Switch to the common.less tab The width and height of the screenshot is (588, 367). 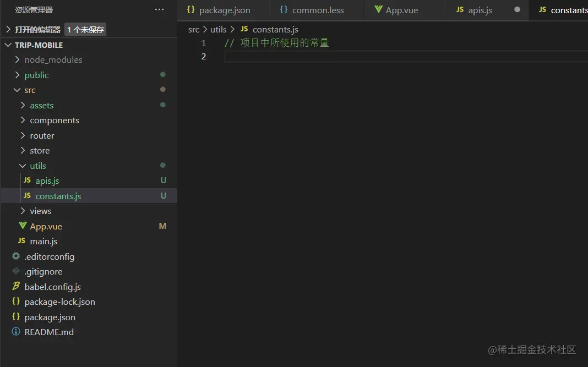317,10
